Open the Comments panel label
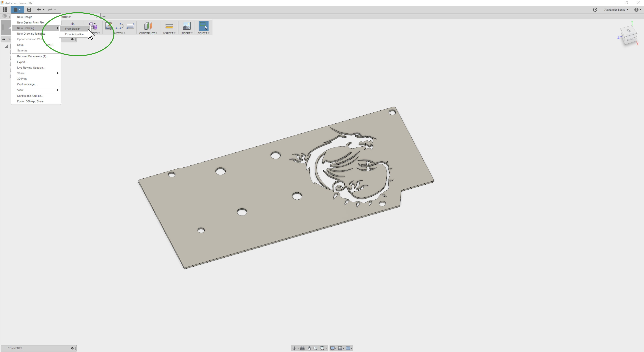Screen dimensions: 644x352 click(x=15, y=348)
